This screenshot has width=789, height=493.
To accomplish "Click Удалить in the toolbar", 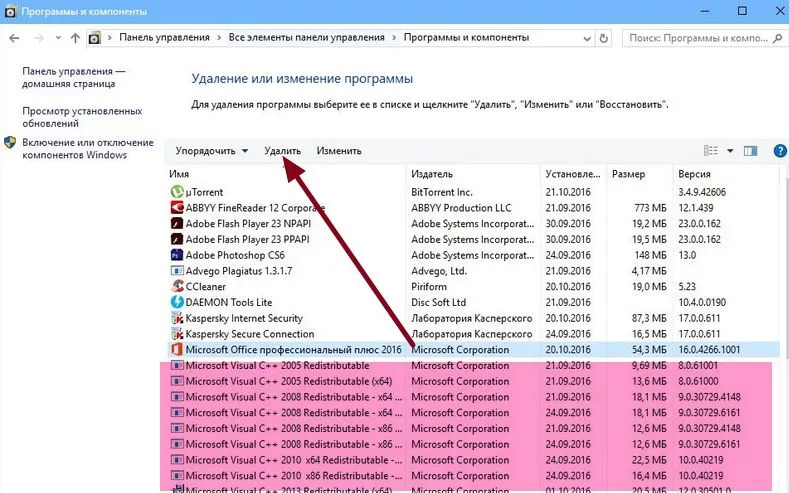I will [282, 151].
